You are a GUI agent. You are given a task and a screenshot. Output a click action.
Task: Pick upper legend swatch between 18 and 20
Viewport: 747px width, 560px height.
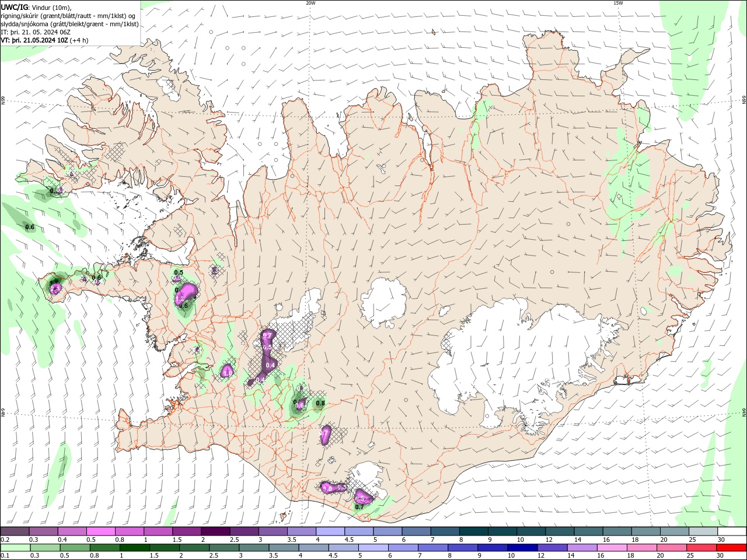tap(645, 531)
